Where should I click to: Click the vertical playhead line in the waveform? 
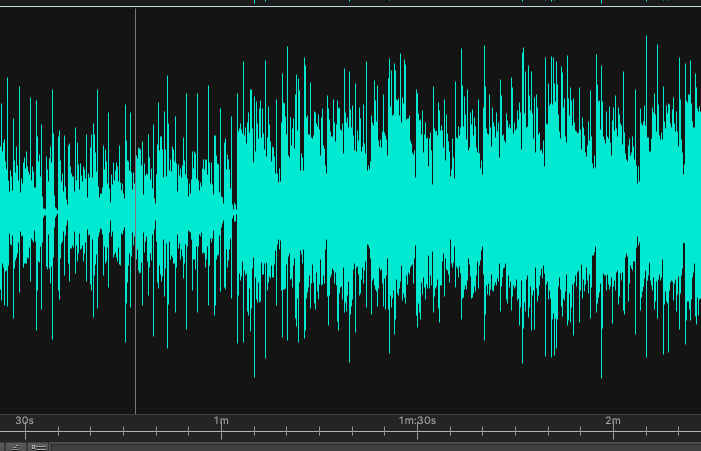click(135, 211)
